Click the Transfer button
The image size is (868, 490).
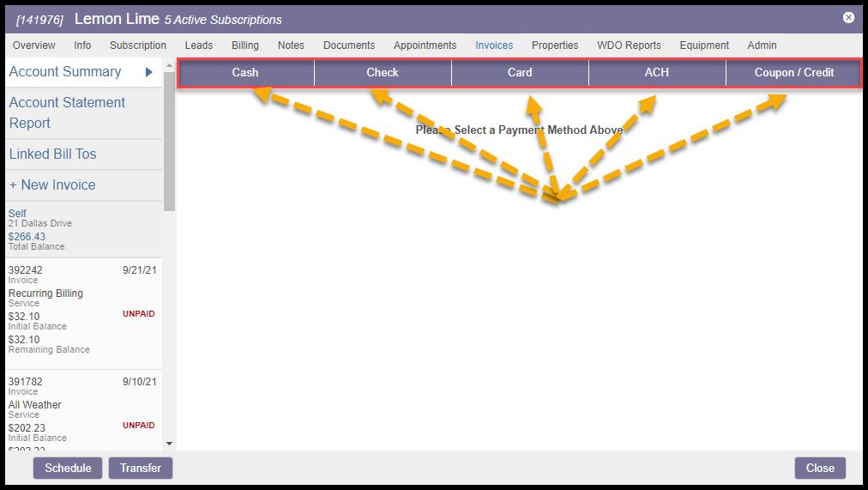(x=141, y=468)
